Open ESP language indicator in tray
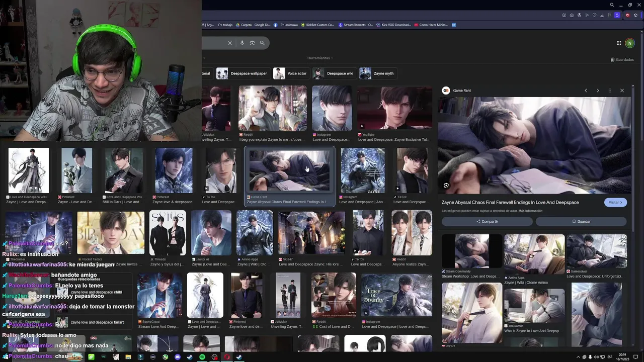The image size is (644, 362). [610, 357]
